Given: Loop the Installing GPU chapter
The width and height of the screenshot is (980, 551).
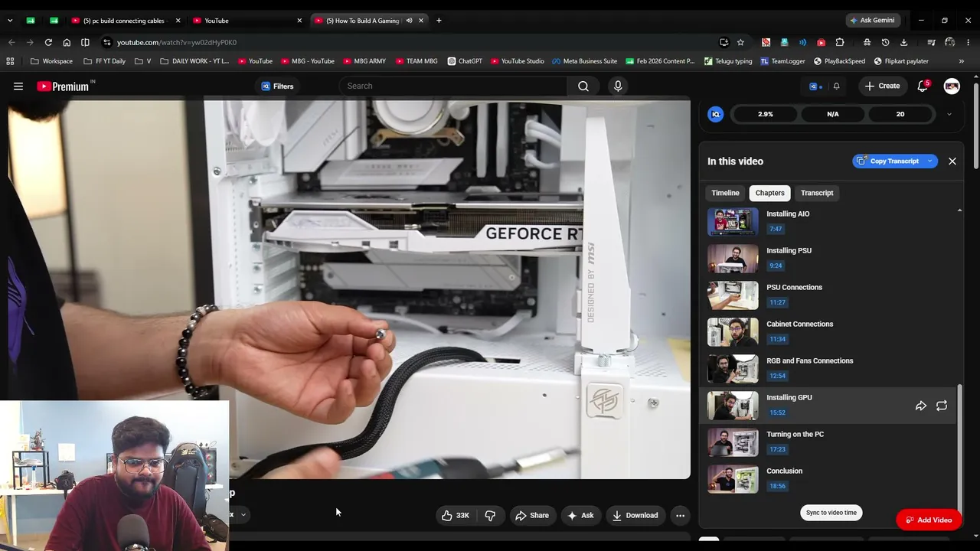Looking at the screenshot, I should pyautogui.click(x=942, y=406).
